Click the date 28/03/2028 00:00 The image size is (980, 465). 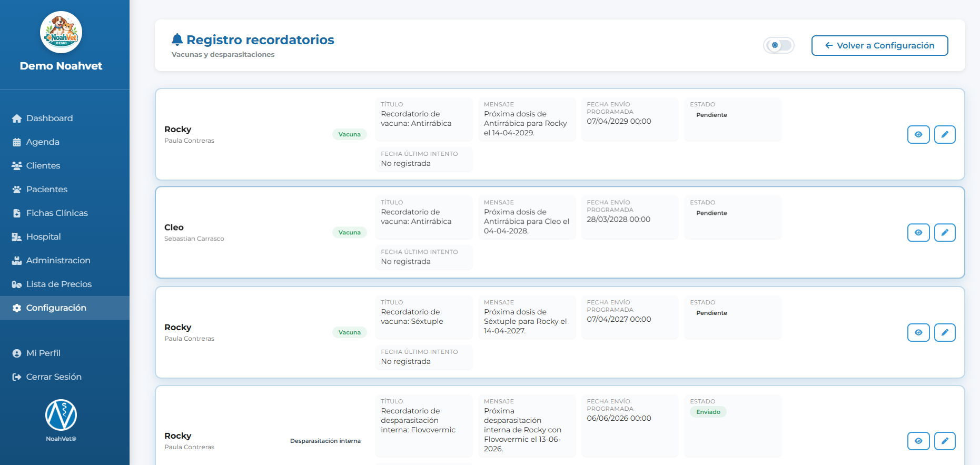[619, 219]
